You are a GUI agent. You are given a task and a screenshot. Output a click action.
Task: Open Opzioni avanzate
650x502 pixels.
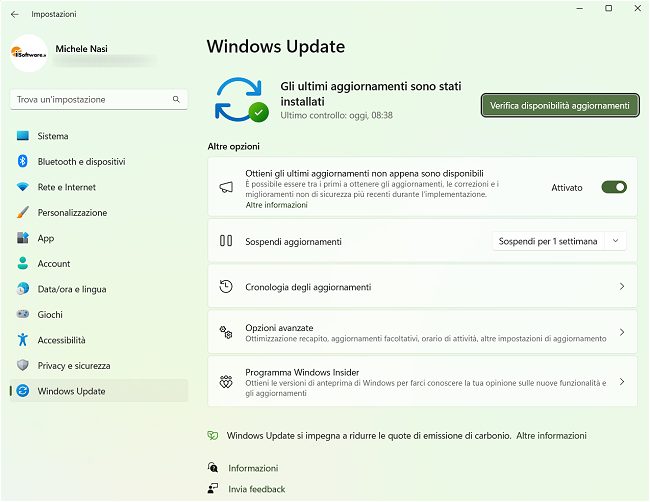[x=422, y=332]
